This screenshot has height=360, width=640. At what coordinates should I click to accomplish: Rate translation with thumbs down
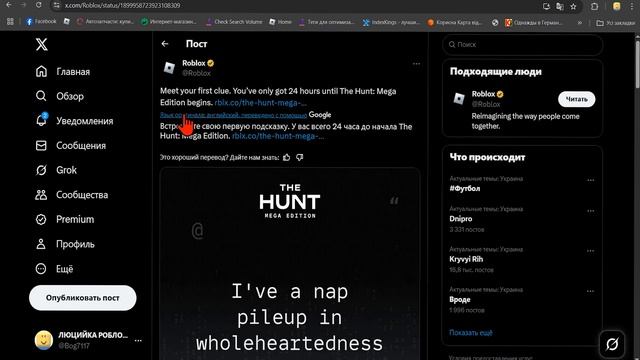click(300, 158)
